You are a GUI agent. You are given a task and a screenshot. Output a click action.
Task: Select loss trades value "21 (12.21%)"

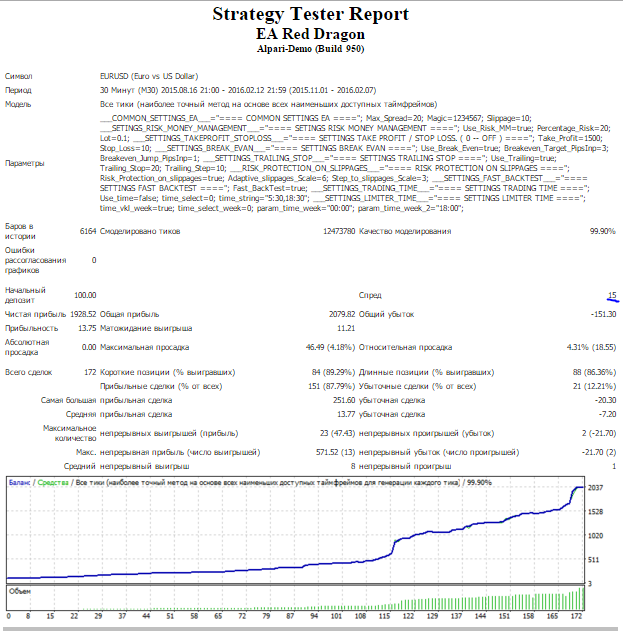pos(594,387)
